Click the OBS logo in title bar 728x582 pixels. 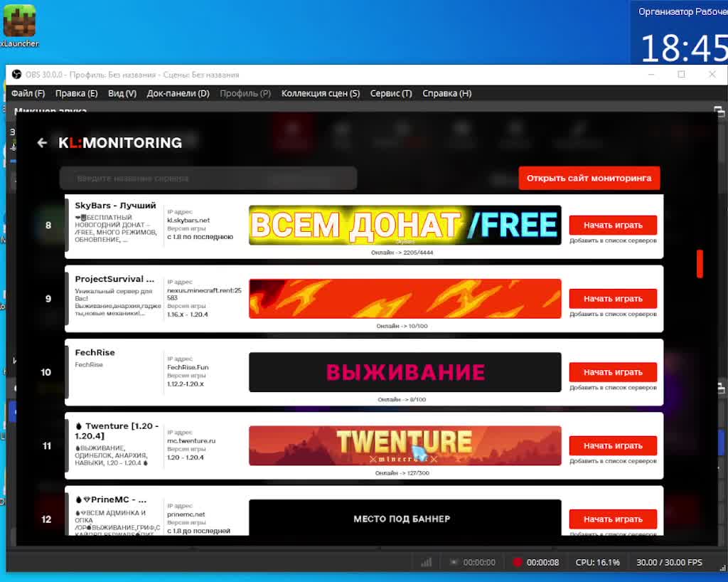(17, 74)
